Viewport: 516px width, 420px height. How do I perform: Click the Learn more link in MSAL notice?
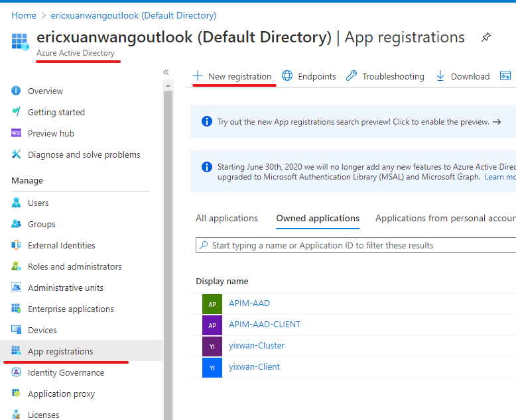[500, 177]
